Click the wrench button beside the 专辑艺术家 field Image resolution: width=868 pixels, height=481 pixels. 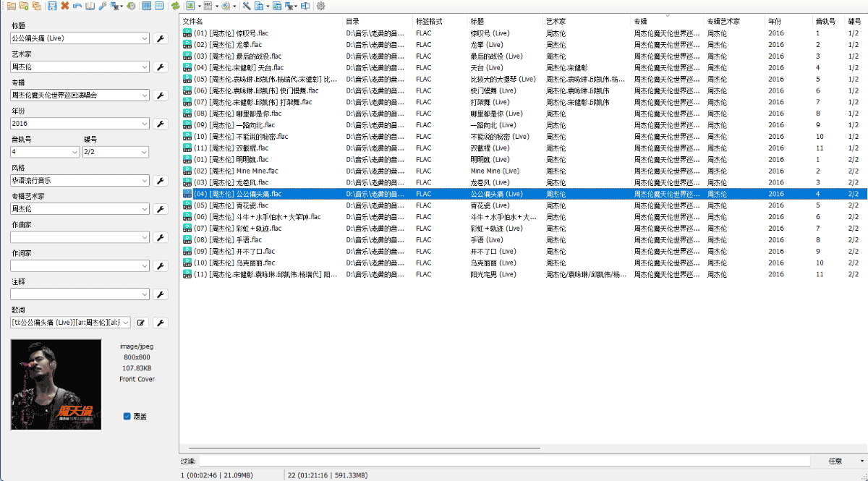pos(161,209)
